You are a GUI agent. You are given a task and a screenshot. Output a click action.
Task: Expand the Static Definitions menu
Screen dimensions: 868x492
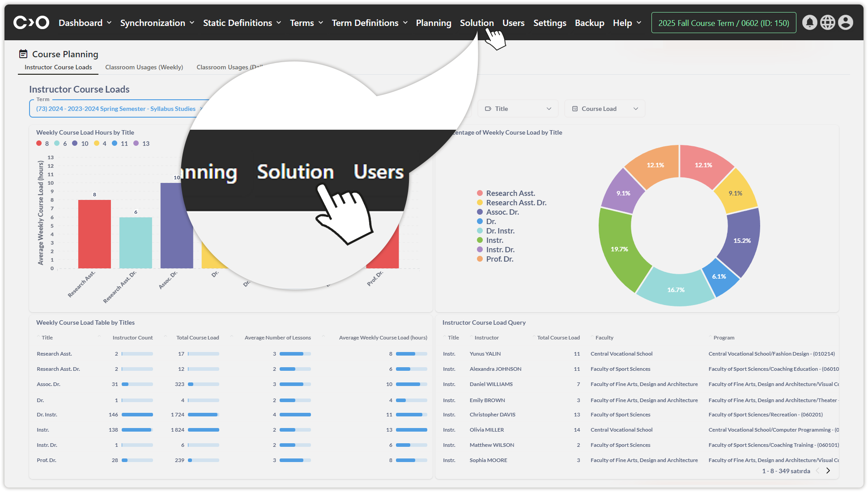(x=242, y=23)
